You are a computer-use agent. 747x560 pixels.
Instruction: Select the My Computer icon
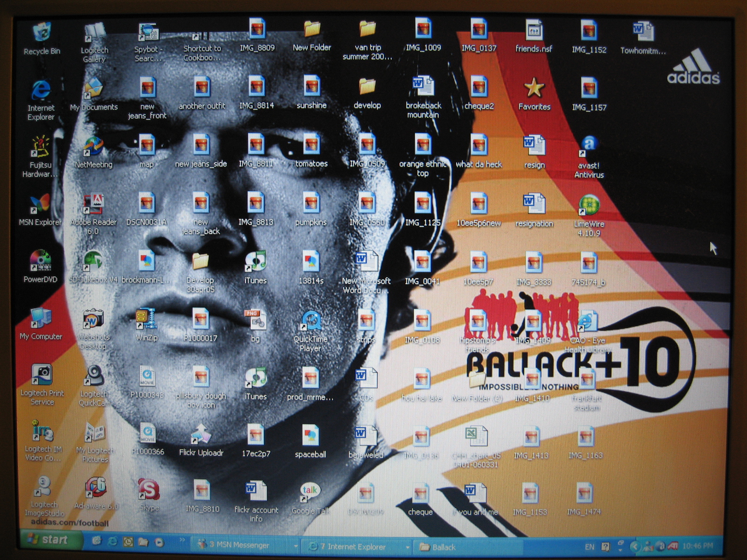(41, 317)
